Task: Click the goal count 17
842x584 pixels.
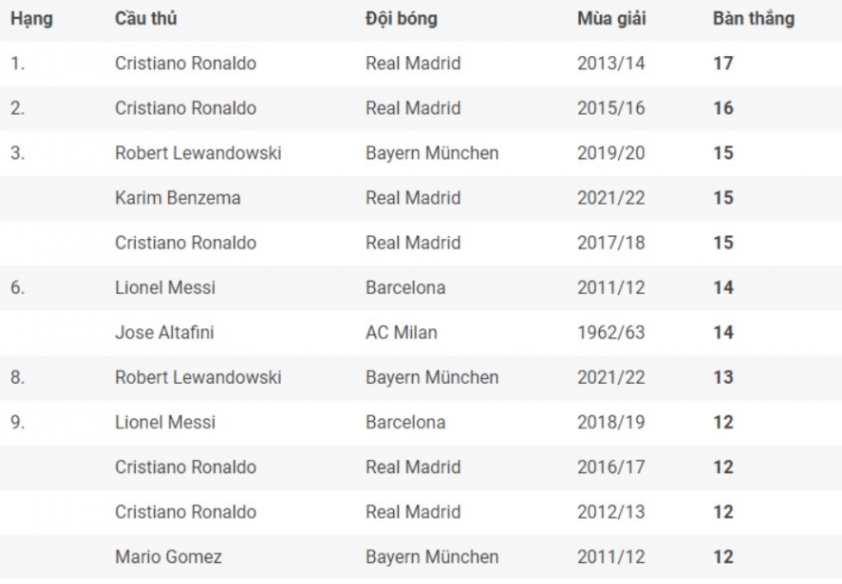Action: pyautogui.click(x=723, y=63)
